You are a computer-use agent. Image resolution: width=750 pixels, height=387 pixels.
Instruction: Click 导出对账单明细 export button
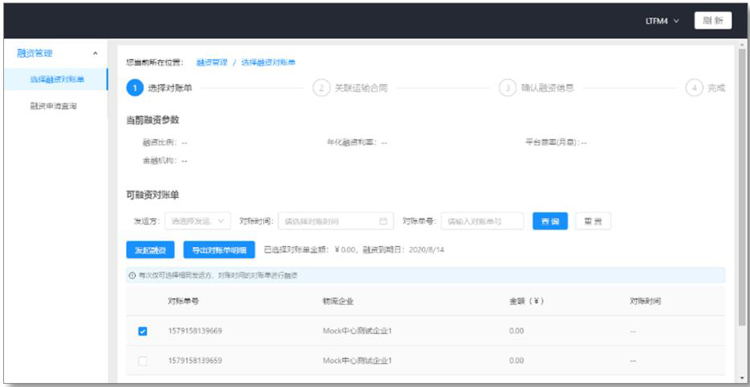(219, 250)
